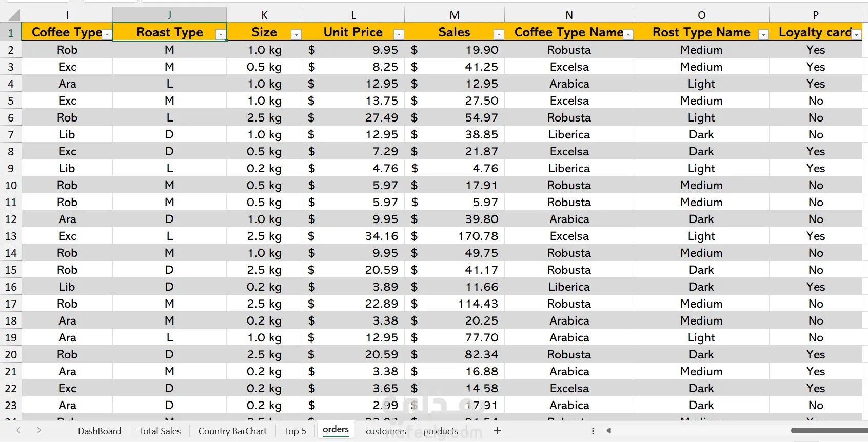Select column N header
The image size is (868, 442).
point(569,15)
